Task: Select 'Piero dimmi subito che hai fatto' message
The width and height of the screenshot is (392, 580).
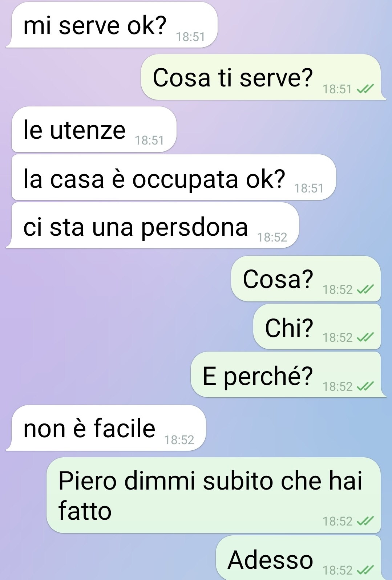Action: coord(214,495)
